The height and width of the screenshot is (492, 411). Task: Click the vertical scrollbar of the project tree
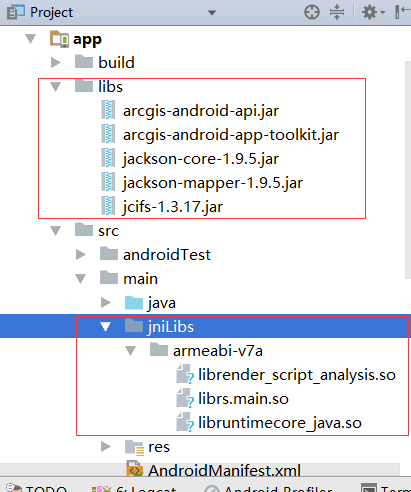(408, 169)
